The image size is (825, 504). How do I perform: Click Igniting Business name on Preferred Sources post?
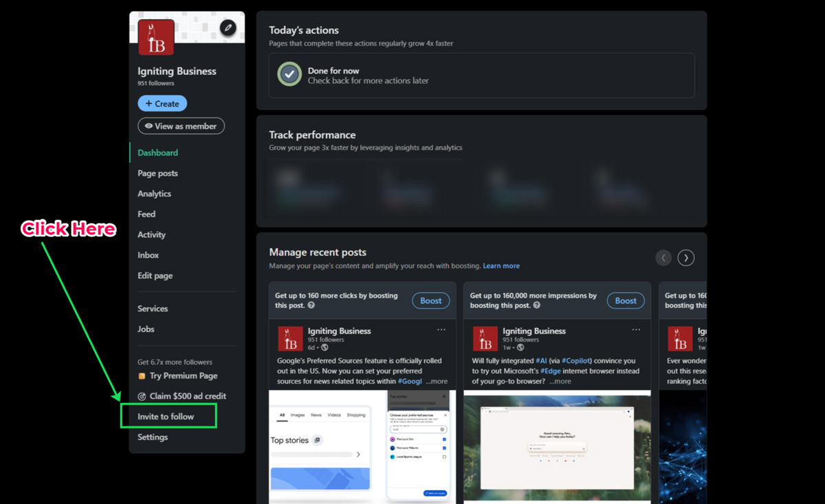[x=339, y=331]
